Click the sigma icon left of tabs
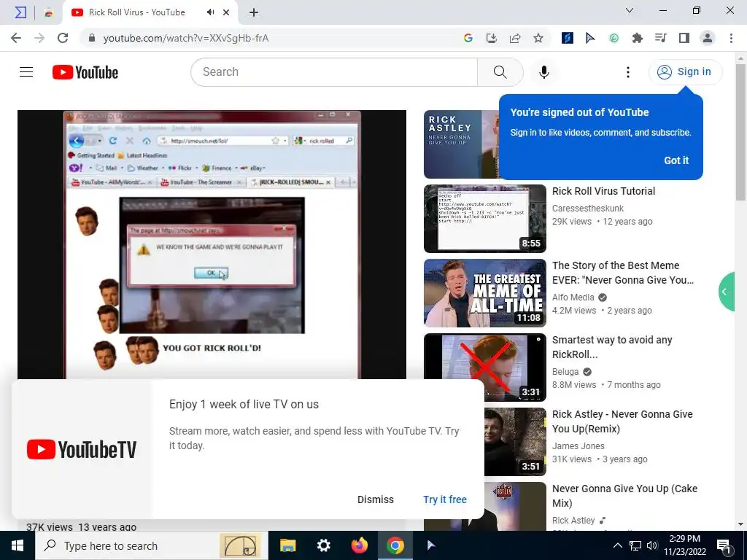Image resolution: width=747 pixels, height=560 pixels. tap(20, 12)
